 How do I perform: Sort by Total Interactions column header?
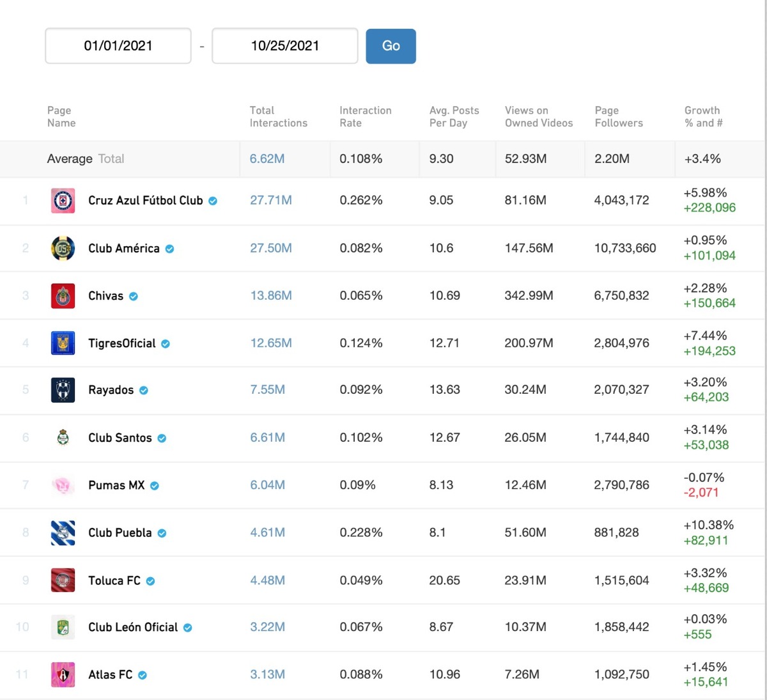279,116
